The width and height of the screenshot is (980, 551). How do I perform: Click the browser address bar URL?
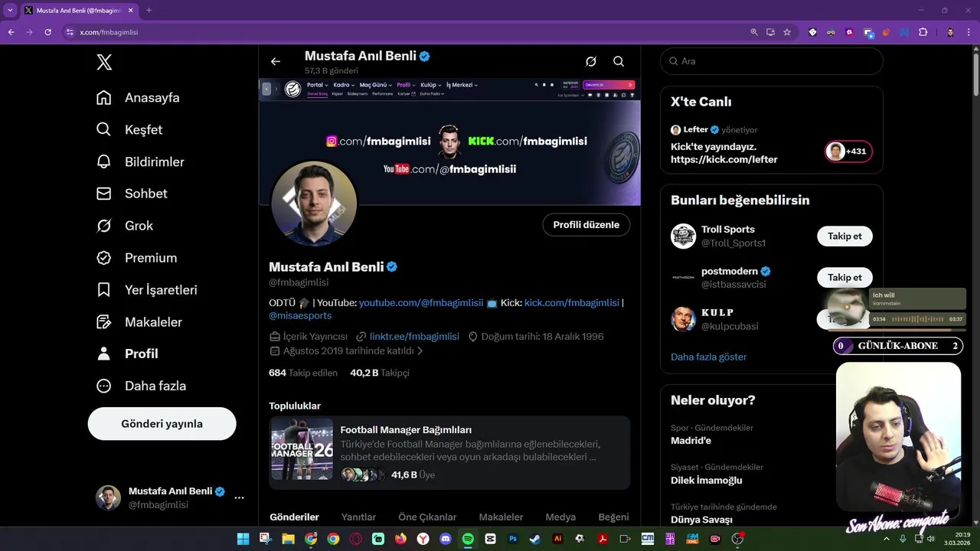click(x=109, y=32)
